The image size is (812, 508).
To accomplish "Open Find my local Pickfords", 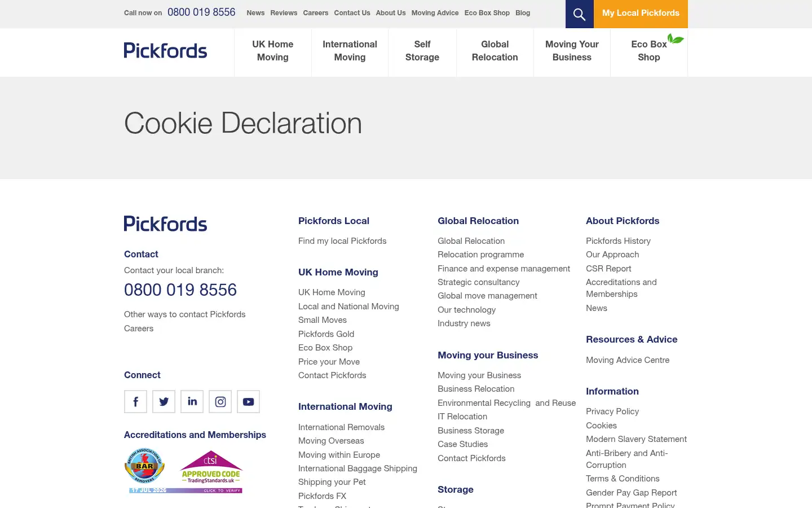I will (x=342, y=241).
